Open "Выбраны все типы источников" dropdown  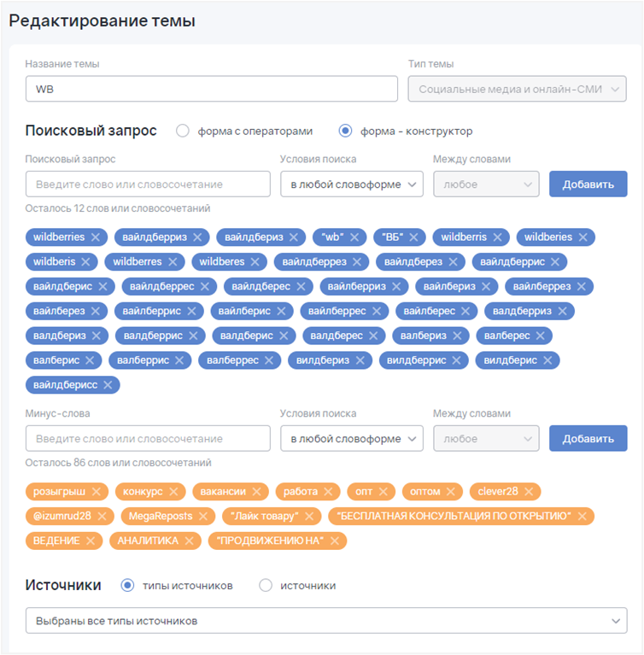pos(326,621)
